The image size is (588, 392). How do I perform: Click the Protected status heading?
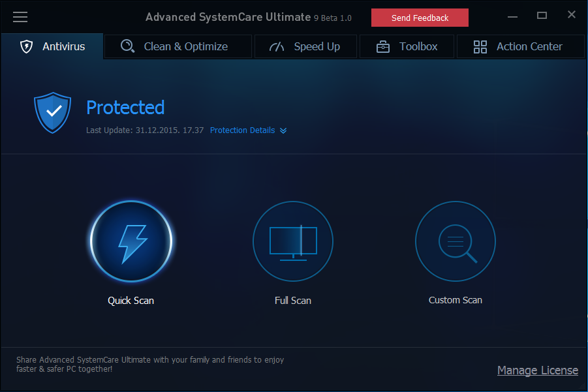click(x=125, y=108)
